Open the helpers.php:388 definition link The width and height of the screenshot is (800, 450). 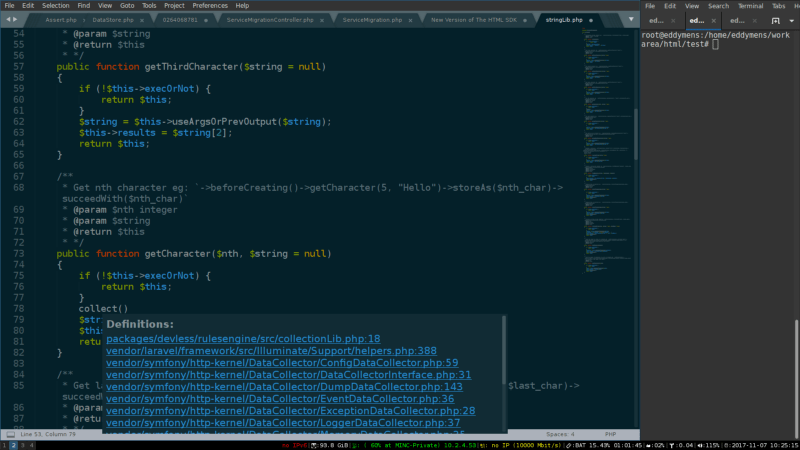pyautogui.click(x=271, y=351)
